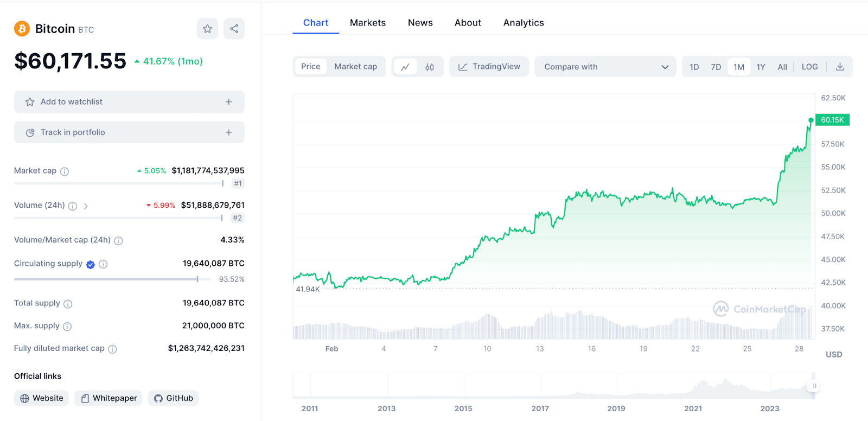Click Add to watchlist button

click(129, 102)
